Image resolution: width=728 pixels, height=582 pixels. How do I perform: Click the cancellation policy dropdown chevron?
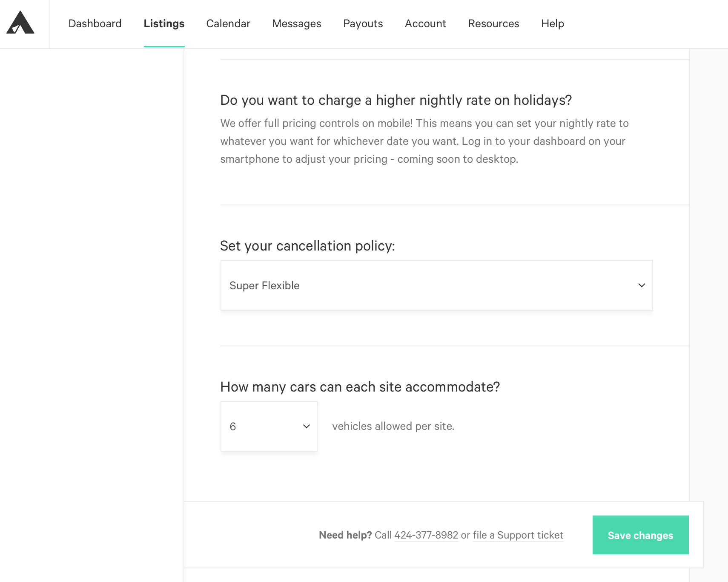click(642, 285)
